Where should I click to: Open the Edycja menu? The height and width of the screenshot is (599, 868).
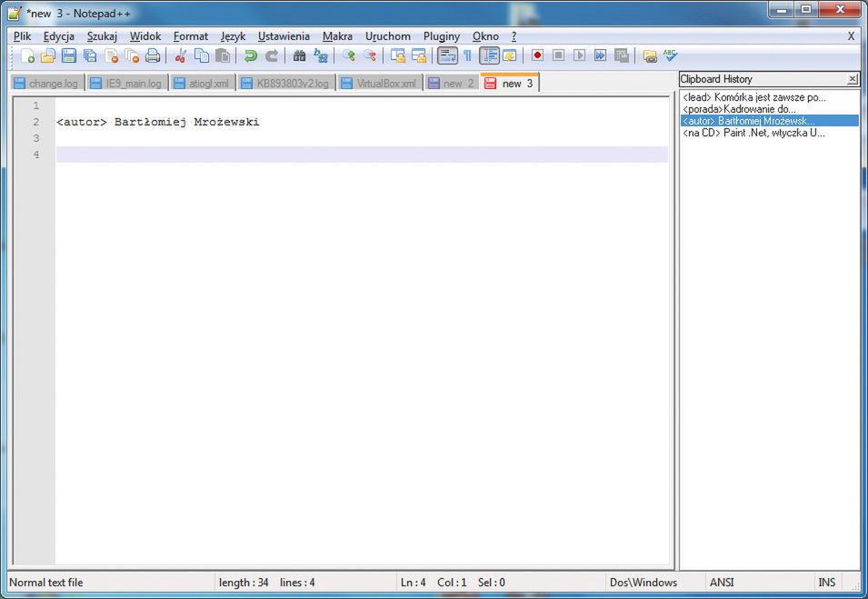[59, 36]
